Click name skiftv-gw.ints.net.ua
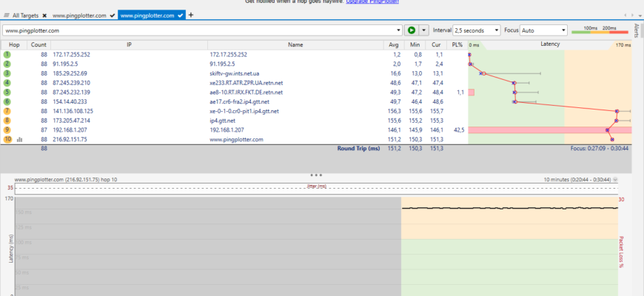644x296 pixels. (234, 73)
